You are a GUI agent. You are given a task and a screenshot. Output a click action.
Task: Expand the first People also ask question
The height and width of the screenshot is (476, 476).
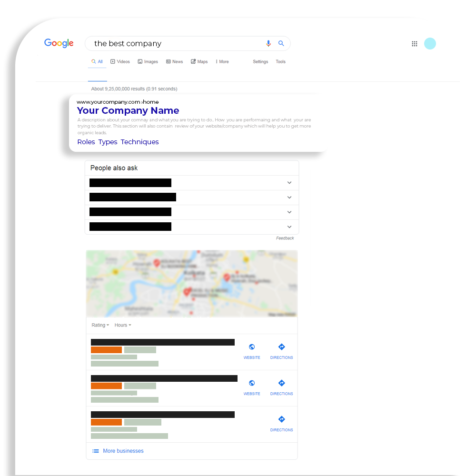click(x=289, y=182)
